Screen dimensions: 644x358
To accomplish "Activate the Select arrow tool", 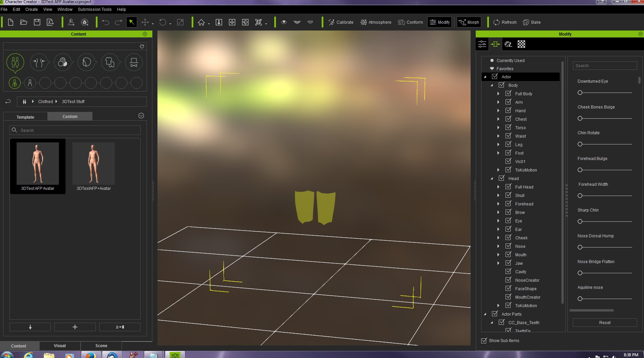I will point(131,22).
